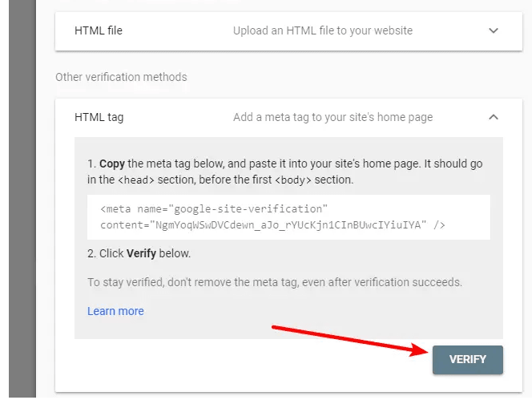
Task: Click the red arrow annotation pointing to Verify
Action: point(349,341)
